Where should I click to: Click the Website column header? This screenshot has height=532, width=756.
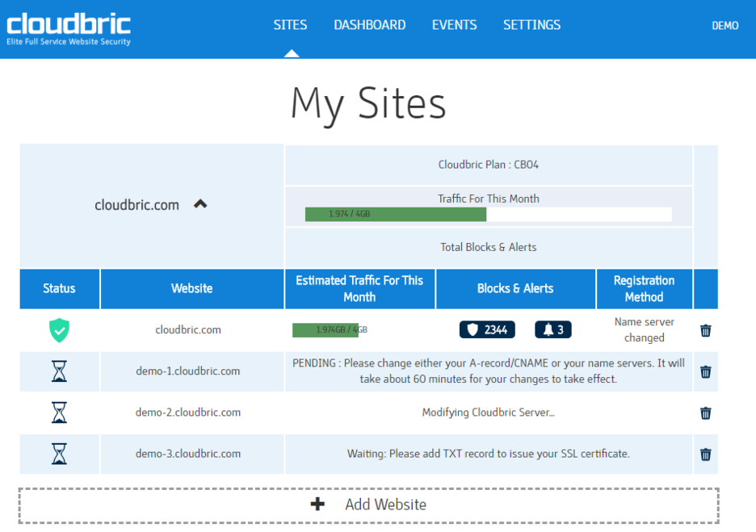coord(192,289)
